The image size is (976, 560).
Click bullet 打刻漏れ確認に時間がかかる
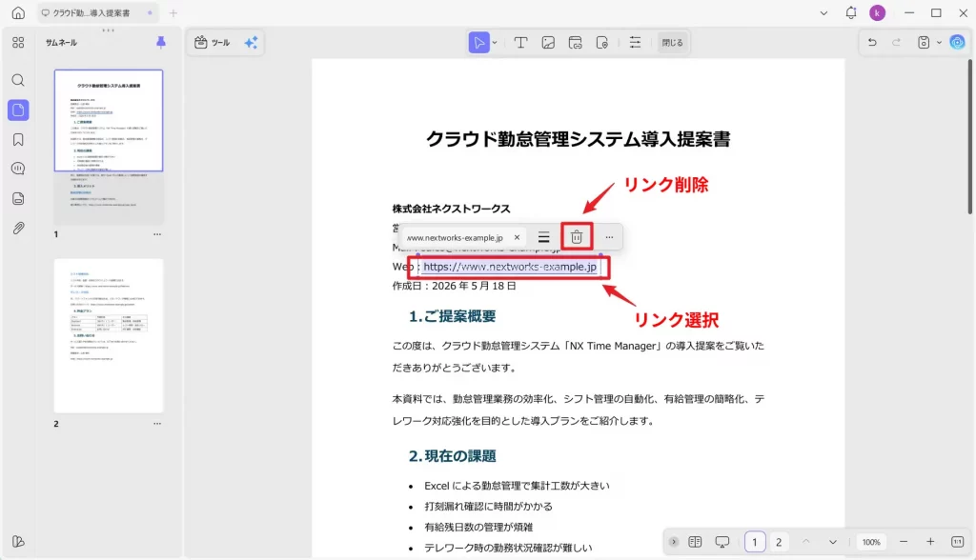489,507
